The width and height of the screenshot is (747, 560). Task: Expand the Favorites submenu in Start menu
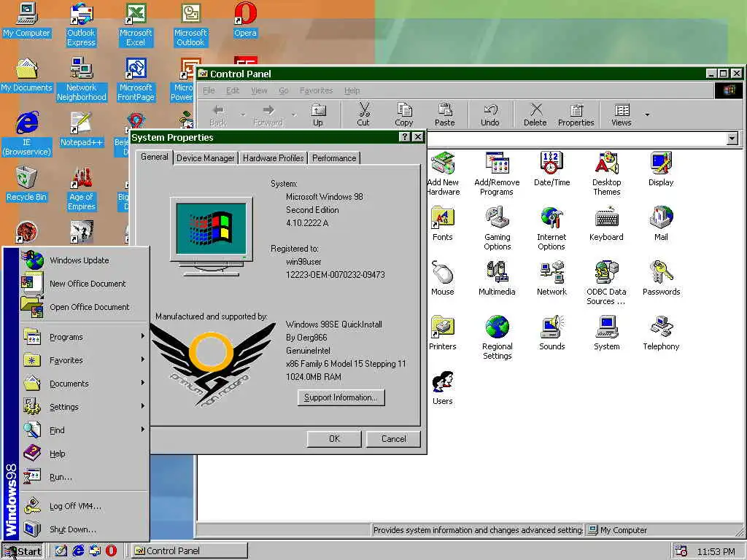pyautogui.click(x=84, y=360)
